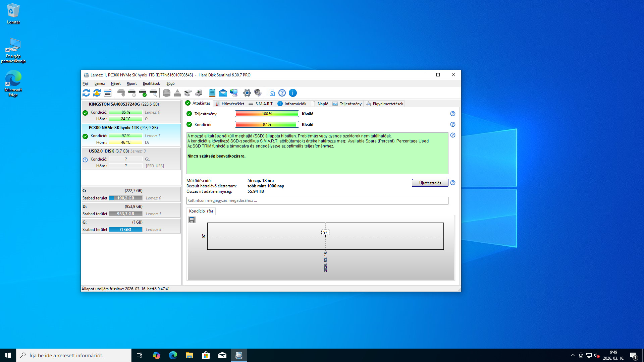The height and width of the screenshot is (362, 644).
Task: Open the report notepad toolbar icon
Action: (x=212, y=93)
